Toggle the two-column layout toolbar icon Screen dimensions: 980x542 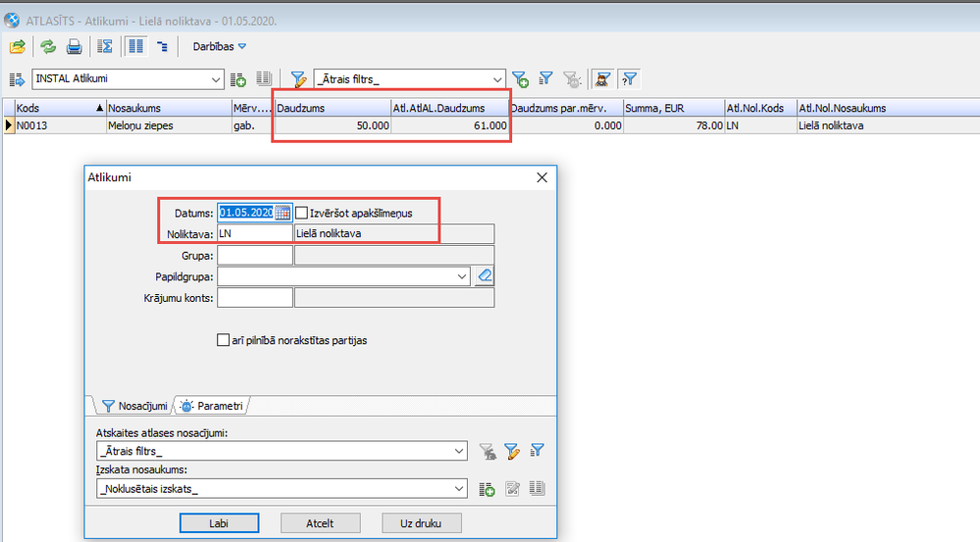point(135,46)
